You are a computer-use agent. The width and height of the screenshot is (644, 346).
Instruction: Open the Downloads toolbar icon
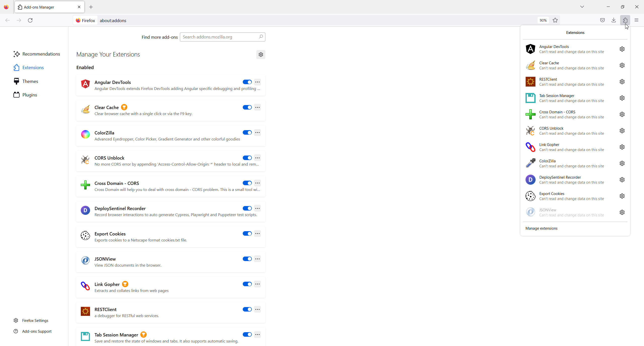(x=614, y=20)
